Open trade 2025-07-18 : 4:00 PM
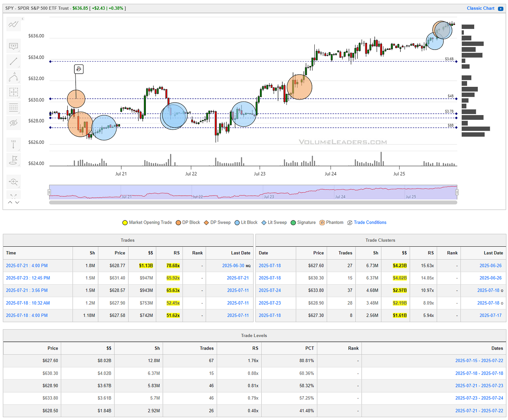 pyautogui.click(x=27, y=315)
